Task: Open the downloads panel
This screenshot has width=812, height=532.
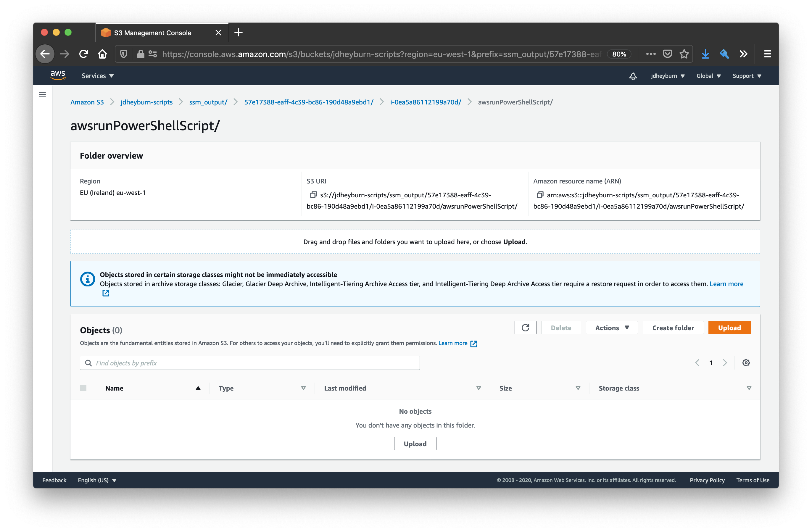Action: pyautogui.click(x=705, y=54)
